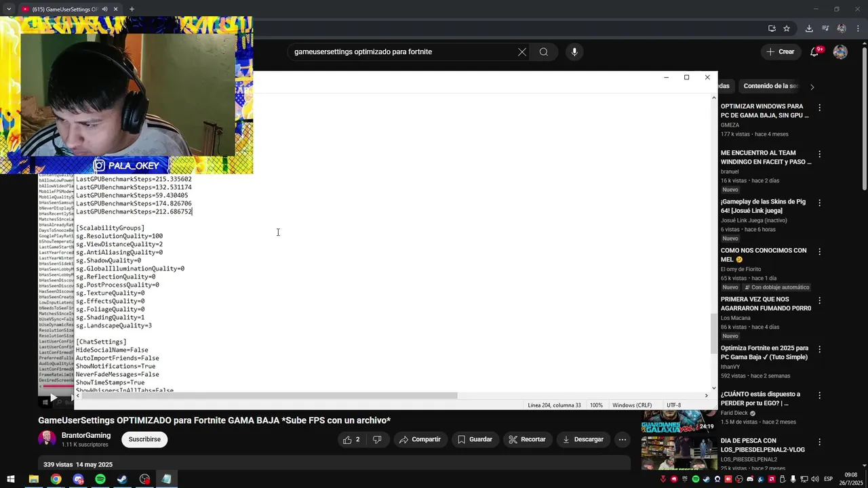Image resolution: width=868 pixels, height=488 pixels.
Task: Click the 100% zoom status in Notepad
Action: point(596,405)
